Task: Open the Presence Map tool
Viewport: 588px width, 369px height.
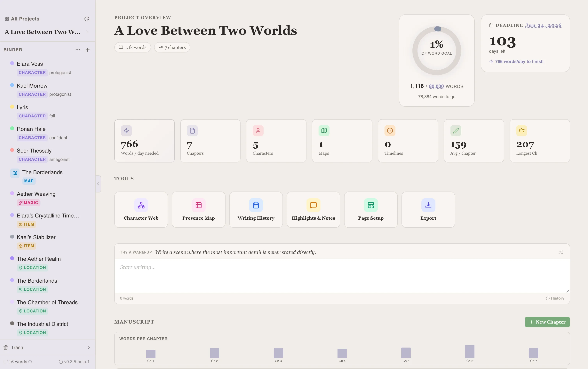Action: [198, 209]
